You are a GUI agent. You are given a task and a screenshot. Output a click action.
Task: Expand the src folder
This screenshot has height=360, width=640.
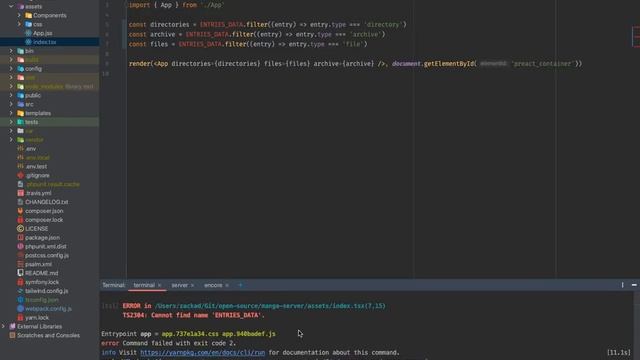(11, 104)
